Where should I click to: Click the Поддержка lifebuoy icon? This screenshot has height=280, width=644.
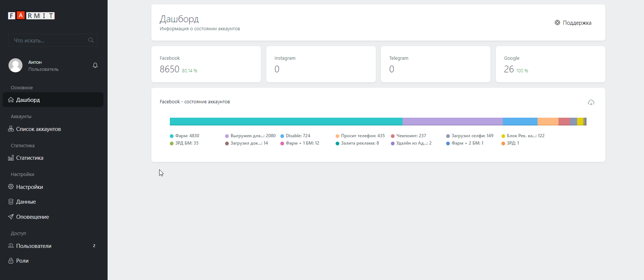(x=557, y=23)
